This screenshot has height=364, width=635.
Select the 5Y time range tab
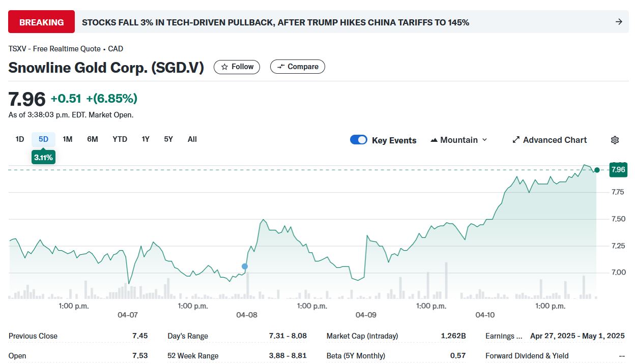click(x=168, y=139)
